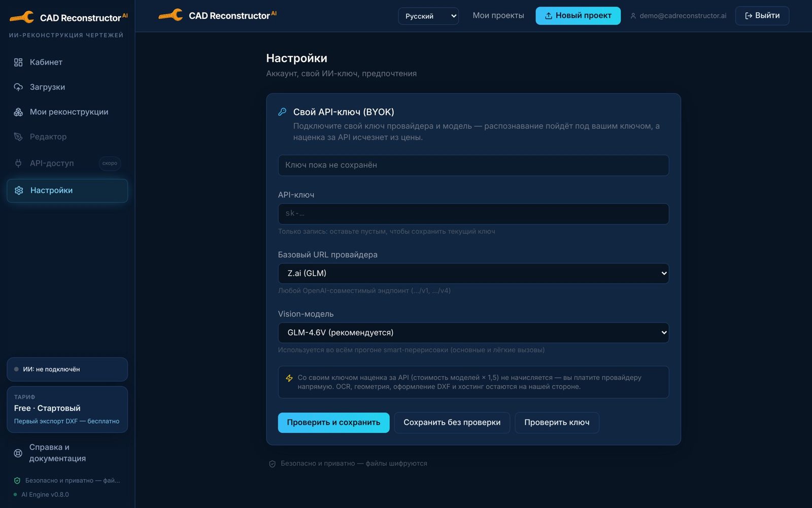Click the lifebuoy icon beside Справка и документация
The image size is (812, 508).
18,453
